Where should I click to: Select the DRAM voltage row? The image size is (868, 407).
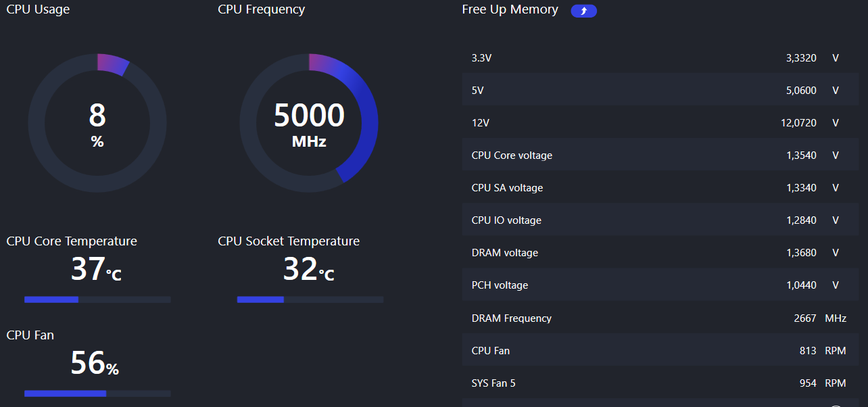point(660,252)
